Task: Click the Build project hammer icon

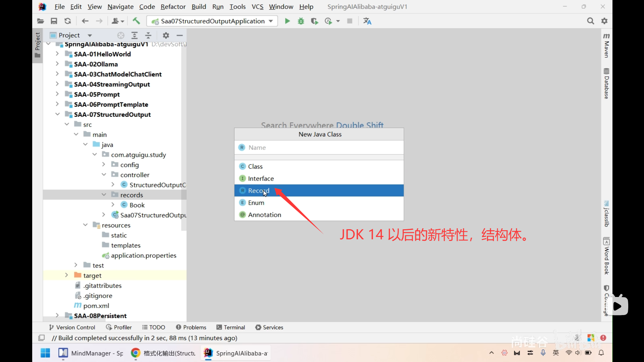Action: 136,21
